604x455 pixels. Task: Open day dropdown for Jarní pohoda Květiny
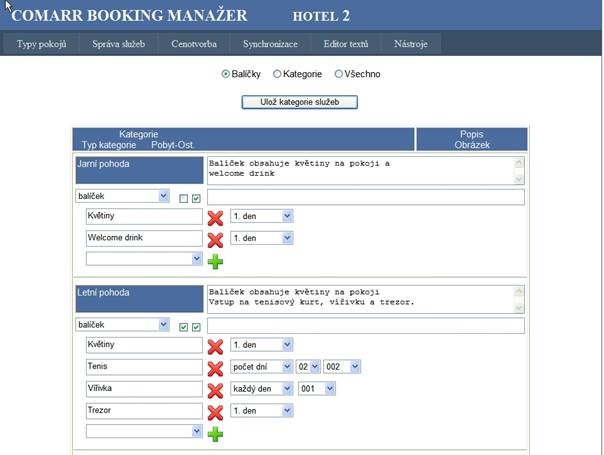[262, 216]
